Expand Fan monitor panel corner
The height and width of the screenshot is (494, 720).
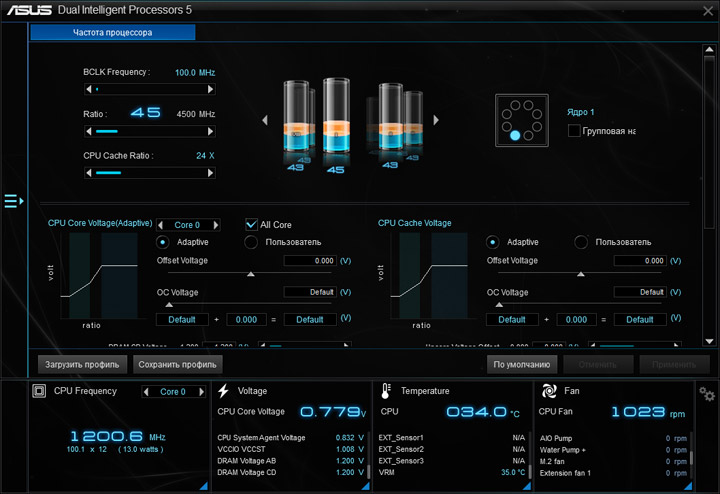pyautogui.click(x=688, y=486)
